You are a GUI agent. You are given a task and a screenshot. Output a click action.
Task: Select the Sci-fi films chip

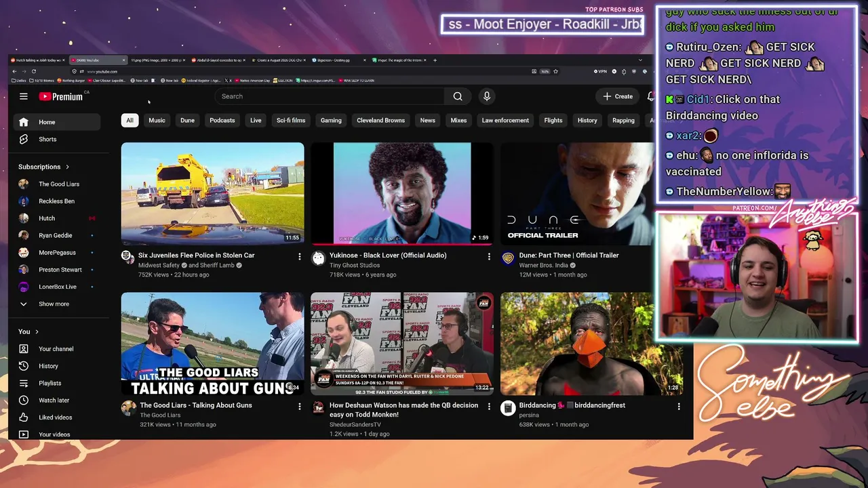(x=291, y=121)
